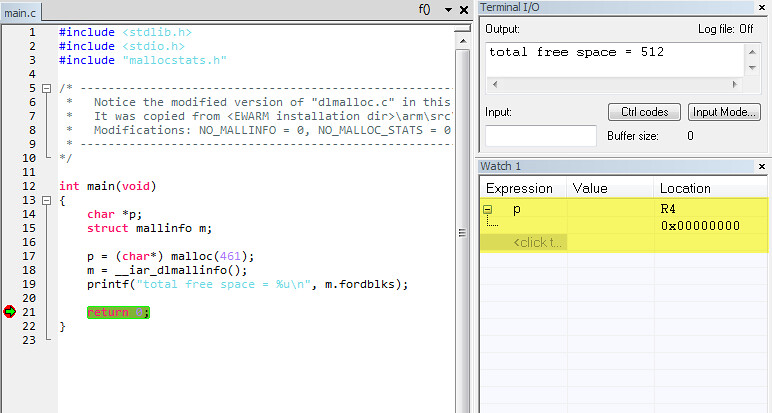
Task: Click the malloc(461) call on line 17
Action: coord(213,256)
